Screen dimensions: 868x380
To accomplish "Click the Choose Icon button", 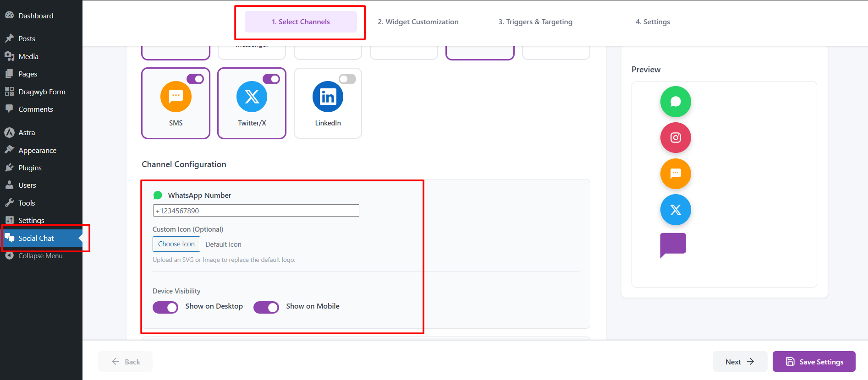I will [x=176, y=244].
